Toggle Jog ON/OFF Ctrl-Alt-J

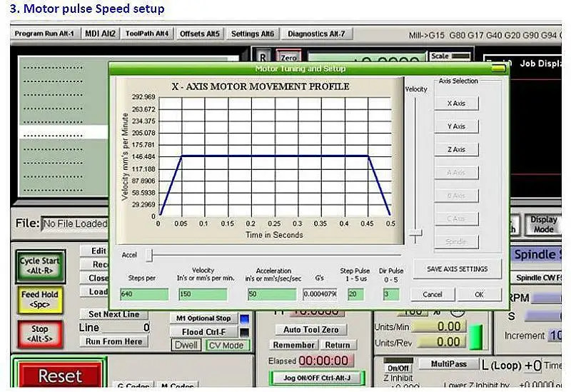click(x=317, y=378)
